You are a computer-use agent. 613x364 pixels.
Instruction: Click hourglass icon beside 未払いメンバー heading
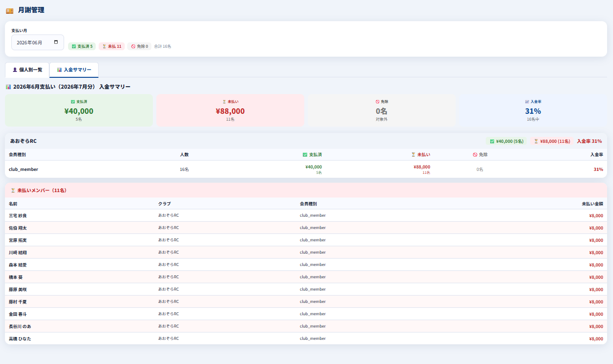click(x=13, y=190)
